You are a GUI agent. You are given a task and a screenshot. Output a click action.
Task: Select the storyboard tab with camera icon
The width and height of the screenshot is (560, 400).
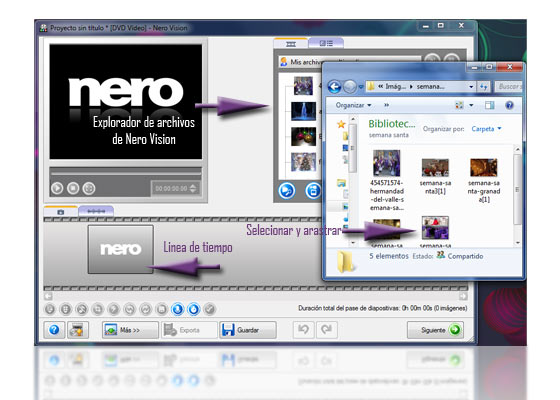(x=61, y=211)
